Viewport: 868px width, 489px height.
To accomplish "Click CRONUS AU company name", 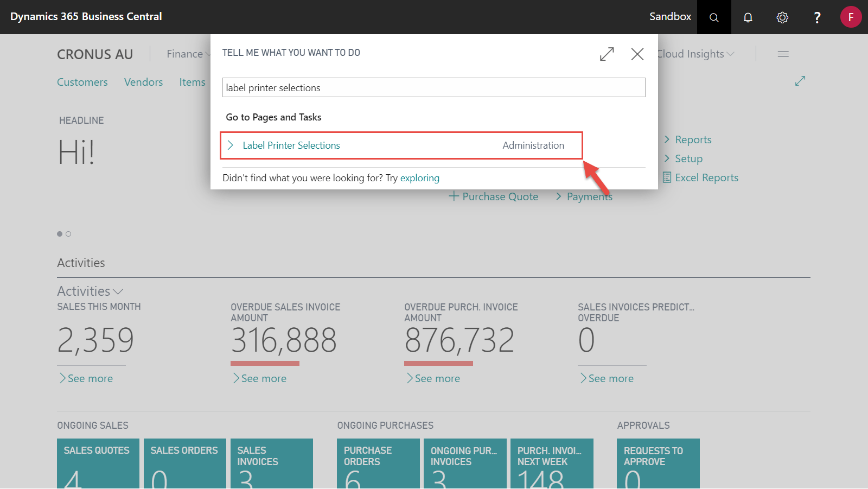I will pos(95,54).
